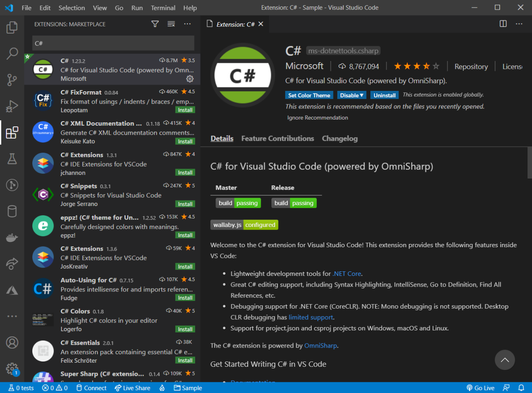Select C# Essentials extension in list
532x393 pixels.
pos(112,351)
